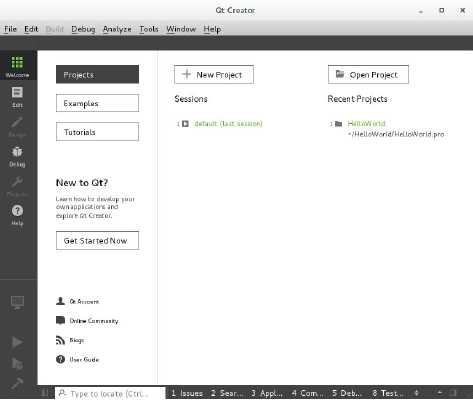Image resolution: width=473 pixels, height=400 pixels.
Task: Open the Edit menu
Action: (x=31, y=29)
